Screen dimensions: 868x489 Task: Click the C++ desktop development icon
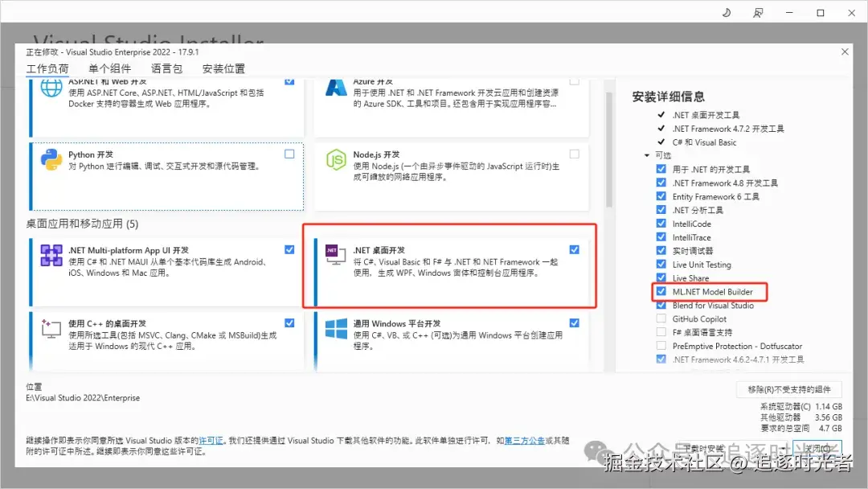51,328
